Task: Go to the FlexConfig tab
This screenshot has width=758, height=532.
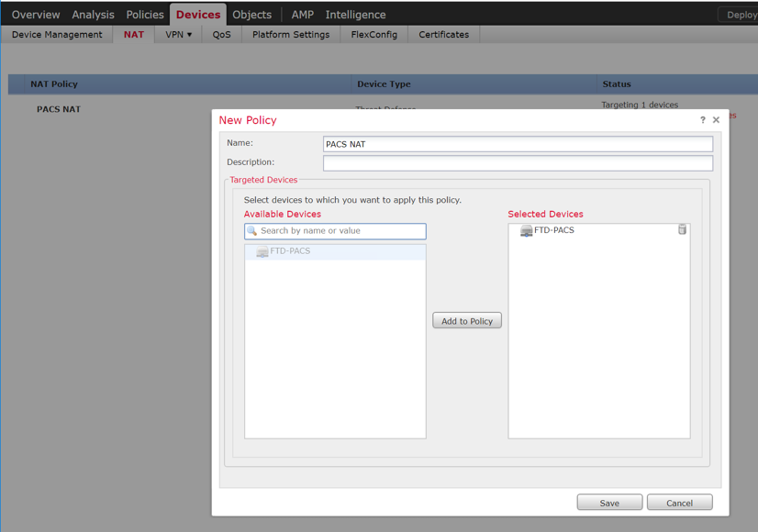Action: 373,34
